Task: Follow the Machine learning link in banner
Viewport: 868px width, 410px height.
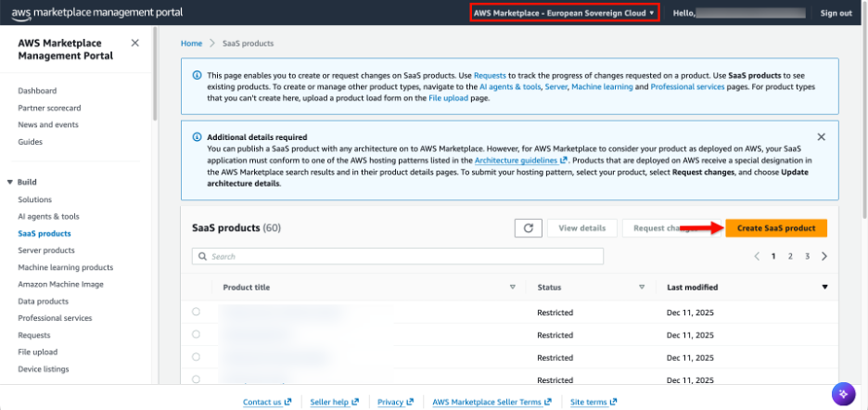Action: click(602, 86)
